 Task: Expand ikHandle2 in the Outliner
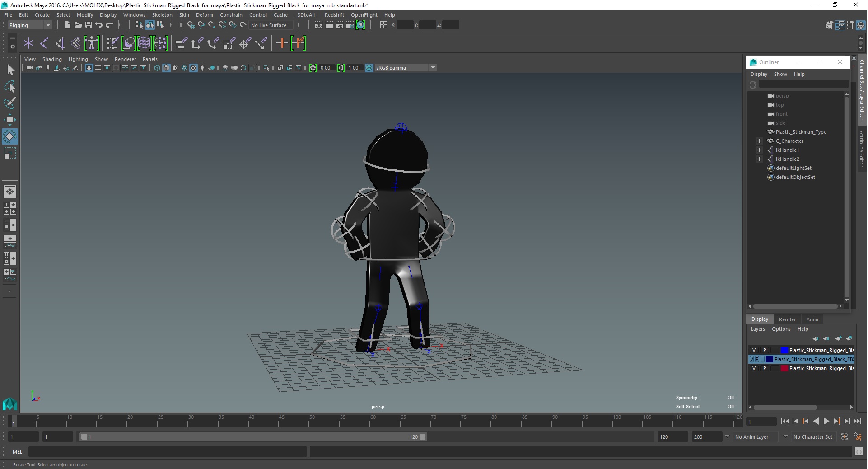click(x=759, y=159)
